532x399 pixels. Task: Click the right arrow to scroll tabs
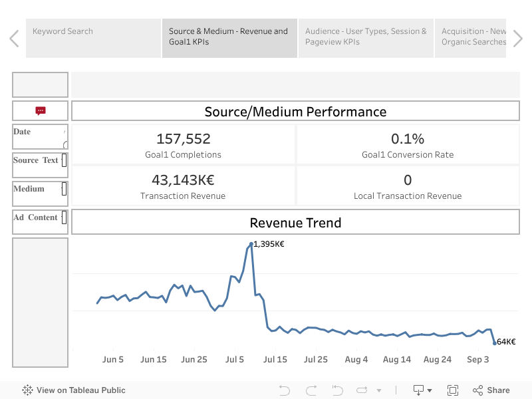tap(518, 38)
